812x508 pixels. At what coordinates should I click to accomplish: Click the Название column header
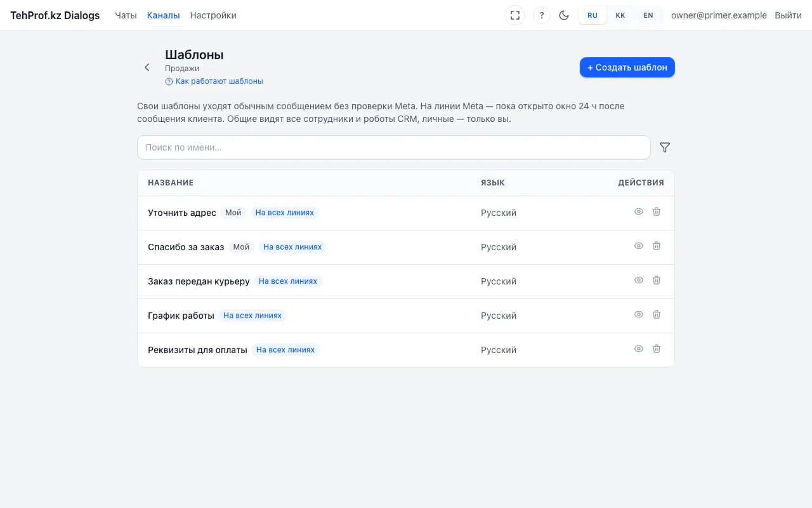(x=171, y=183)
